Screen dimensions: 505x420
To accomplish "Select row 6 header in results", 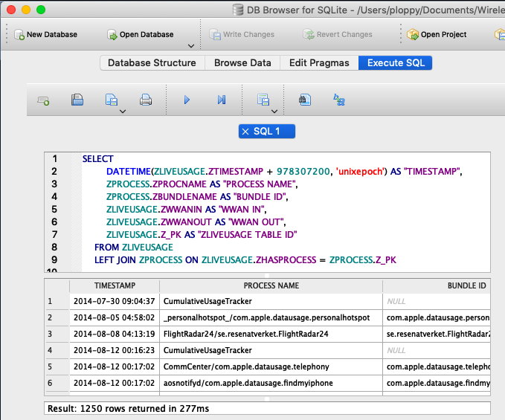I will (x=57, y=383).
